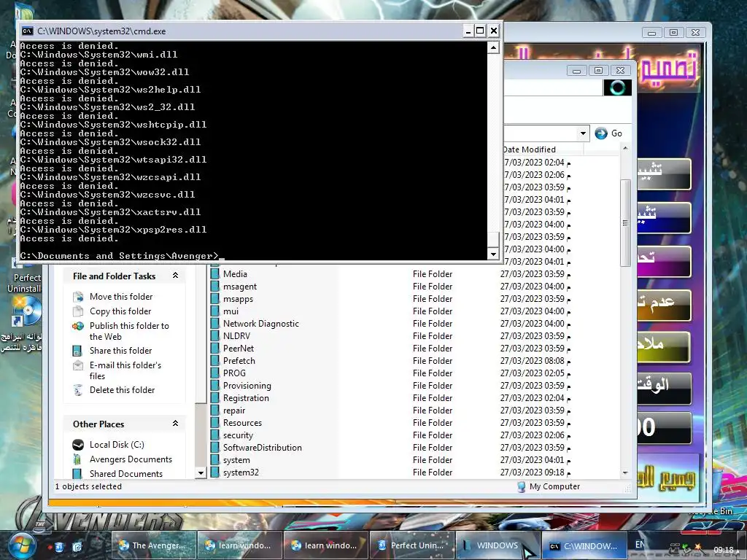Switch to the Perfect Unin... taskbar item
The width and height of the screenshot is (747, 560).
click(411, 545)
